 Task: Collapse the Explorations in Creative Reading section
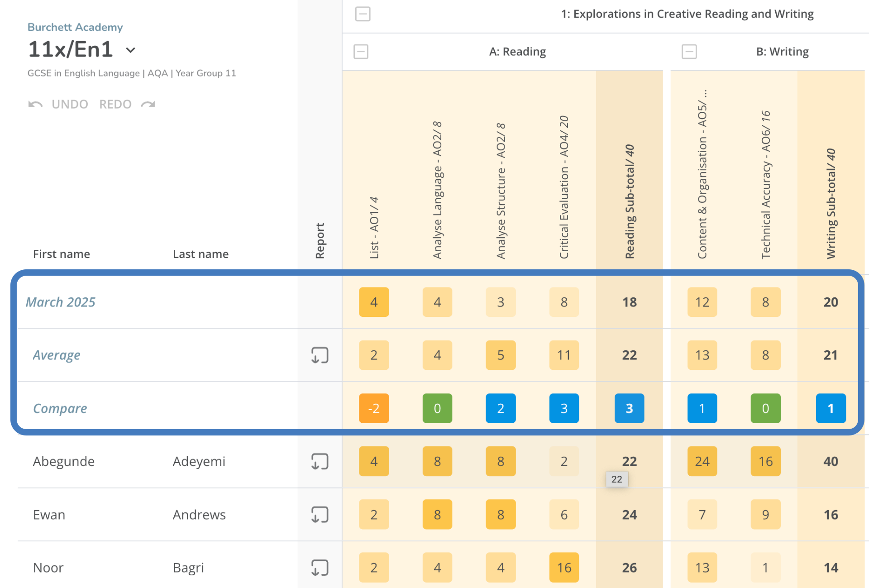point(363,14)
